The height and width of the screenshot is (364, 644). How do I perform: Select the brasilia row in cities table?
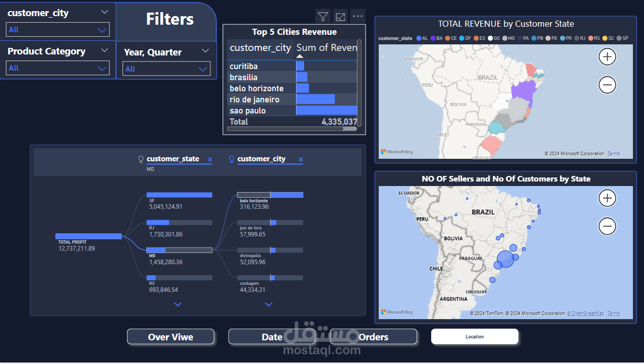(292, 77)
